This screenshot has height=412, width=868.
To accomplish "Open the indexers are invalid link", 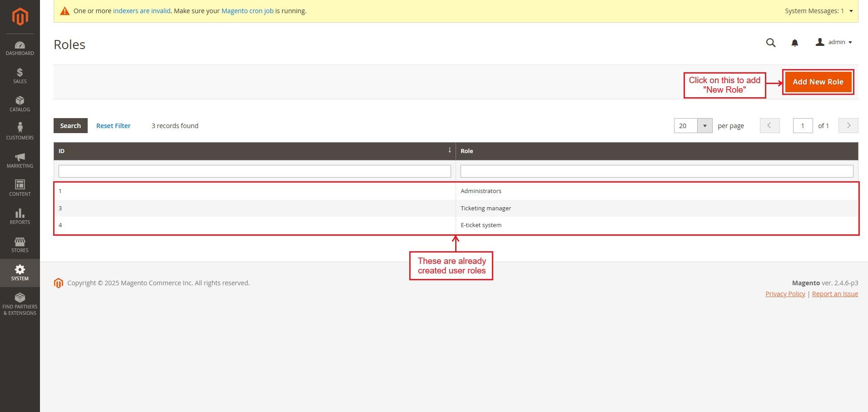I will pyautogui.click(x=142, y=11).
